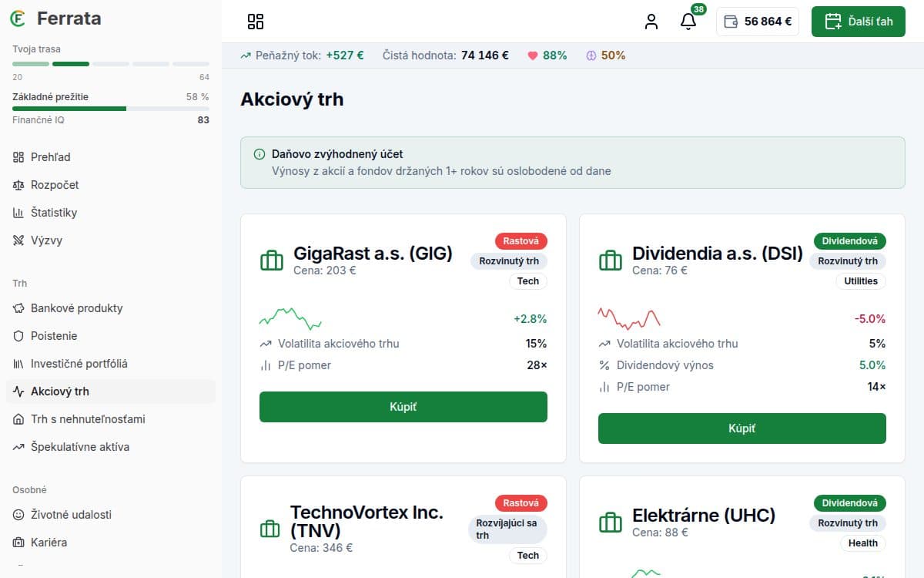
Task: Click Dividendia red price sparkline chart
Action: (x=629, y=318)
